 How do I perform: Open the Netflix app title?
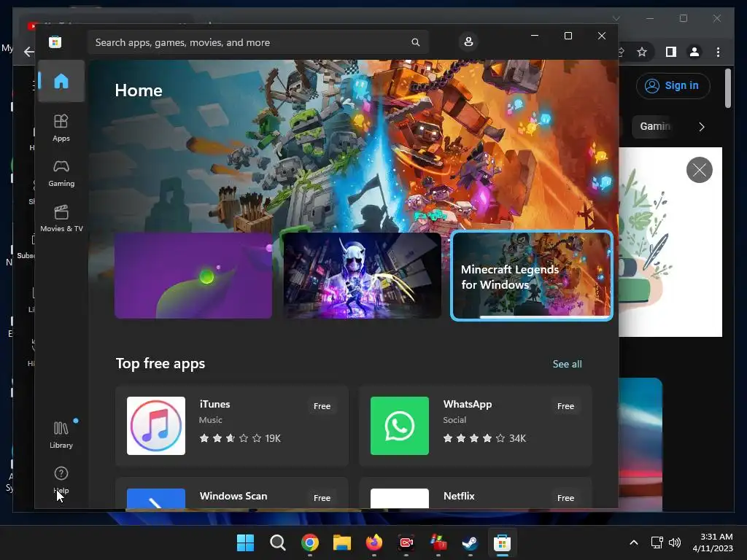click(459, 496)
